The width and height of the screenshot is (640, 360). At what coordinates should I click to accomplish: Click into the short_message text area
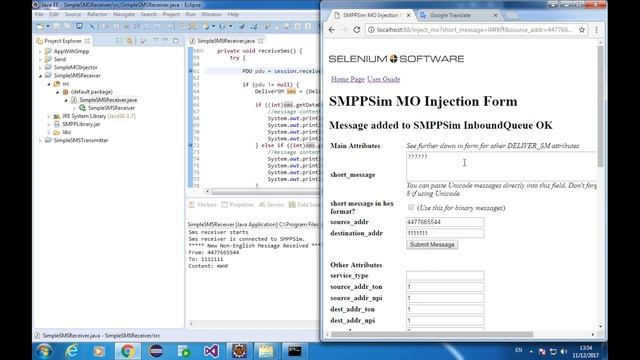pyautogui.click(x=501, y=167)
